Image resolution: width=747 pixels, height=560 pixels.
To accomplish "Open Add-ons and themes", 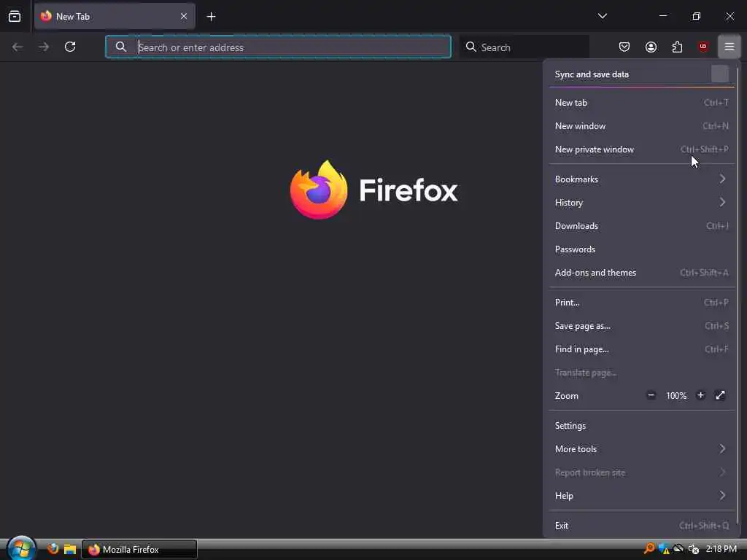I will click(642, 273).
